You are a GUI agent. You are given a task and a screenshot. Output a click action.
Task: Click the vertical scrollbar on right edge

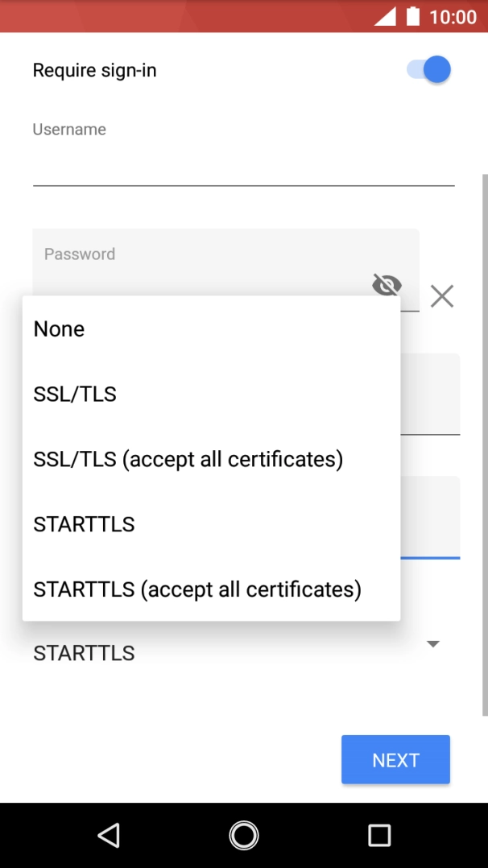click(x=484, y=443)
